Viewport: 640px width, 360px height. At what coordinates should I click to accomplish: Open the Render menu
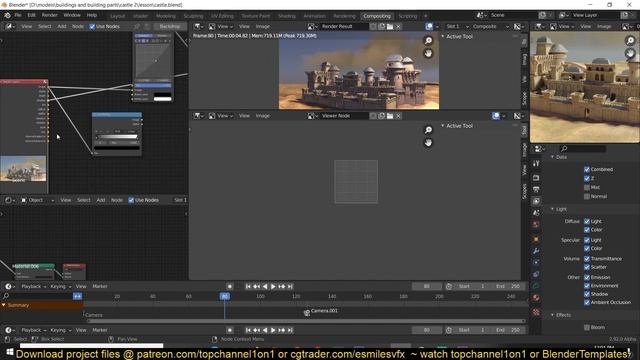(x=49, y=16)
